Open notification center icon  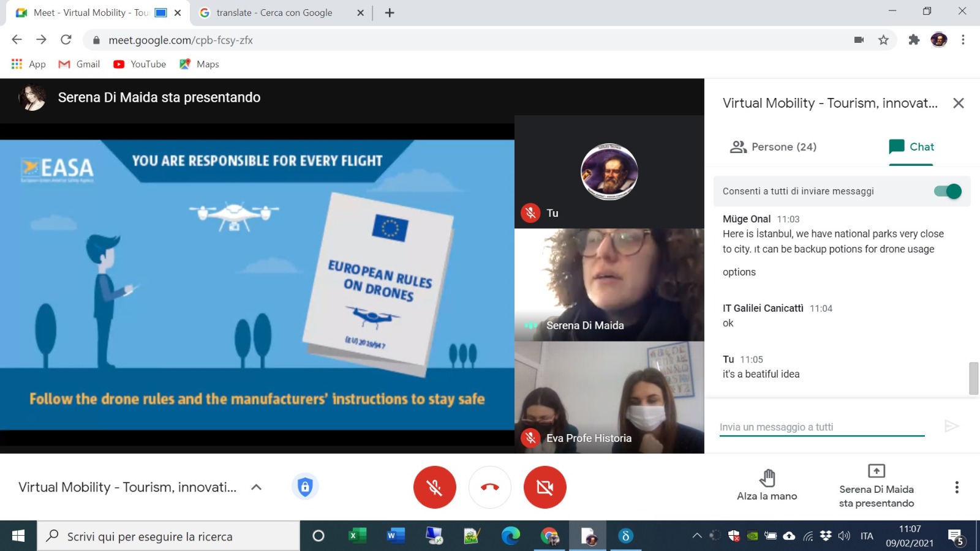click(956, 537)
